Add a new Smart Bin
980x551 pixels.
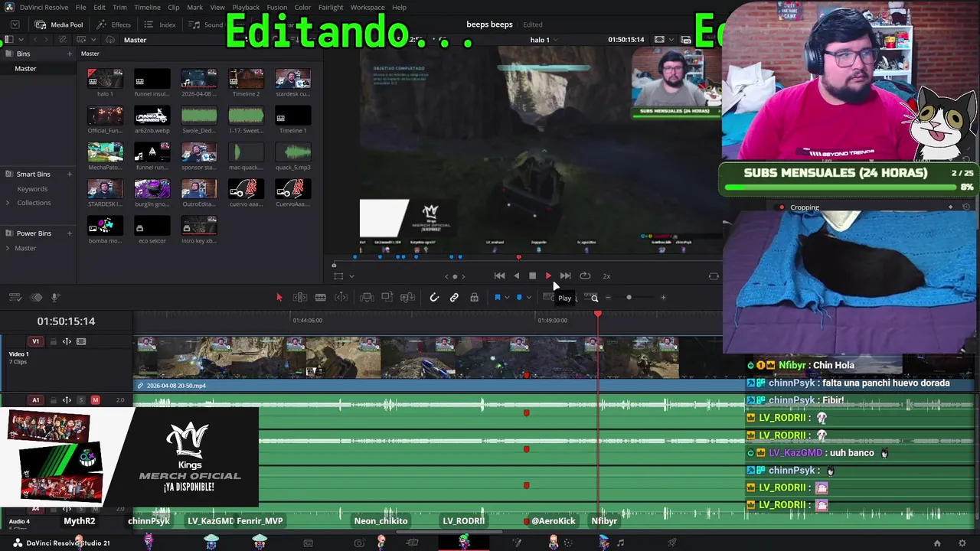[x=69, y=174]
